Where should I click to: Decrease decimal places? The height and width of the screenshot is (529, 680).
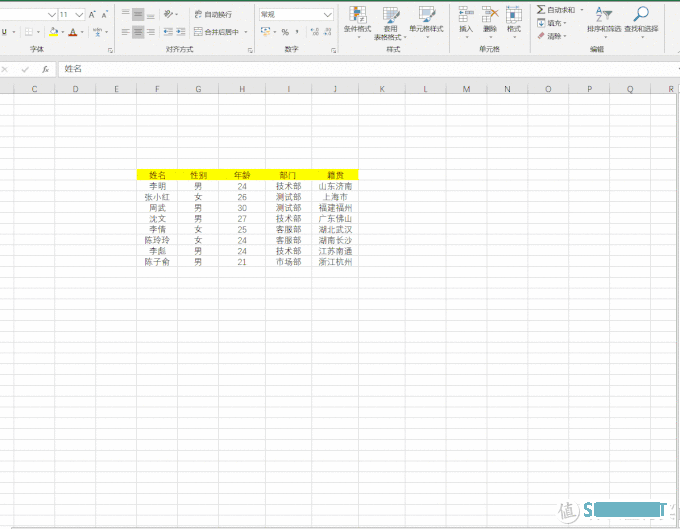pyautogui.click(x=327, y=32)
